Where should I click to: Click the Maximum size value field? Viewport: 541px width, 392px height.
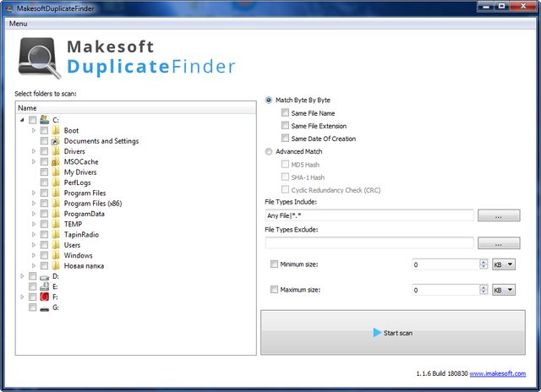pyautogui.click(x=443, y=291)
